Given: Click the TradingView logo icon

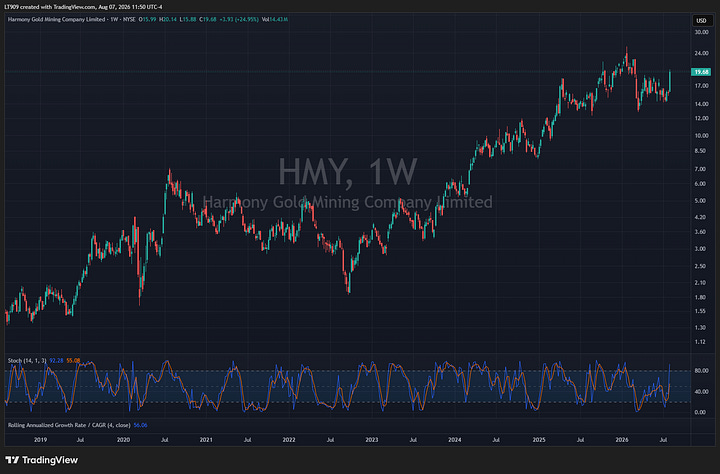Looking at the screenshot, I should tap(12, 460).
